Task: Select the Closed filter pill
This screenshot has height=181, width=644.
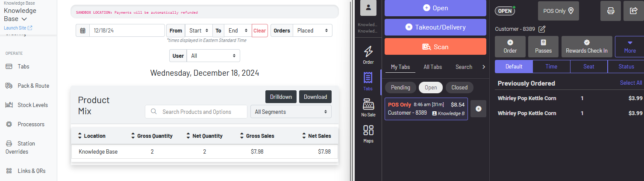Action: click(x=459, y=87)
